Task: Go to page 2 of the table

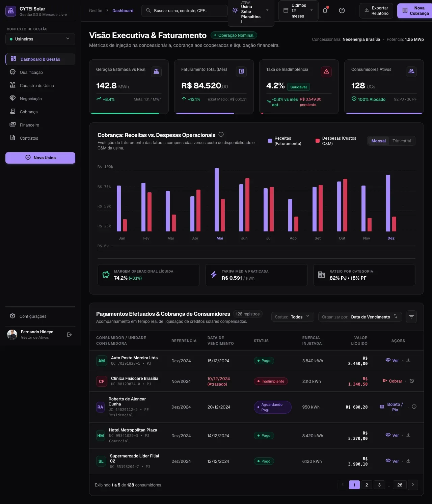Action: (x=367, y=485)
